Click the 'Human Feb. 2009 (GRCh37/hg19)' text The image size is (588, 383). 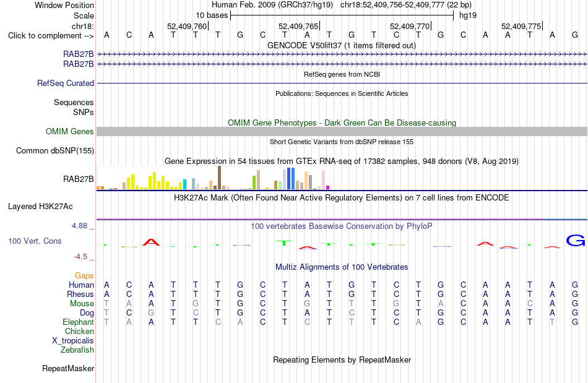(x=272, y=5)
